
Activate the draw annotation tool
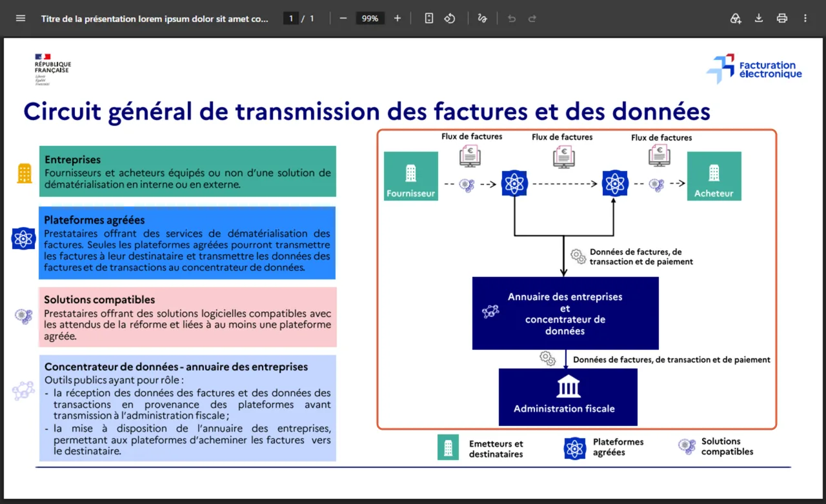(482, 18)
